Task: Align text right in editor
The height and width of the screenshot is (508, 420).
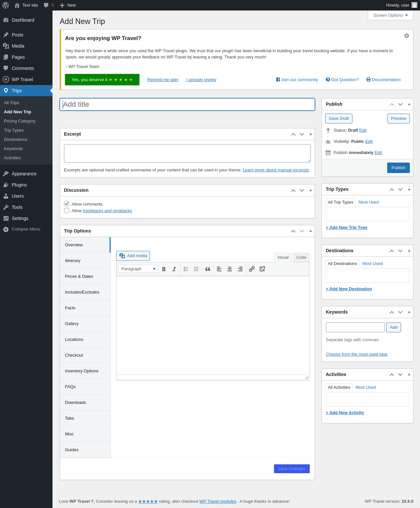Action: click(x=240, y=269)
